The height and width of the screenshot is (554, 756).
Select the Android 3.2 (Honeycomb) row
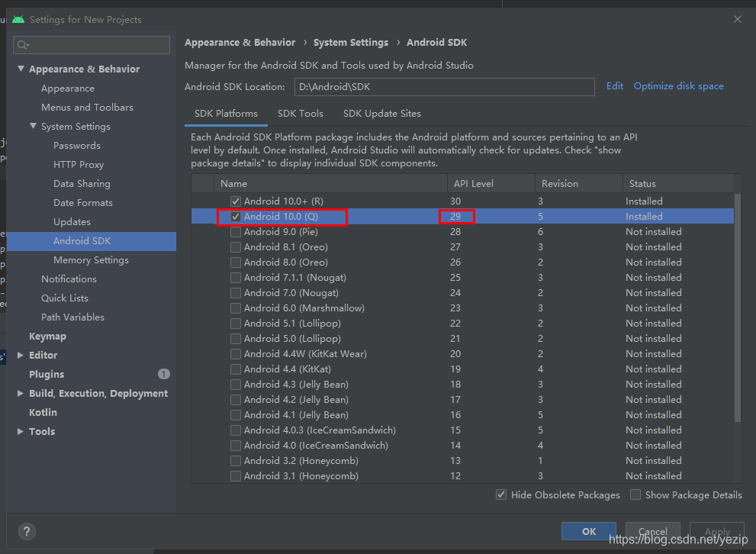point(463,460)
